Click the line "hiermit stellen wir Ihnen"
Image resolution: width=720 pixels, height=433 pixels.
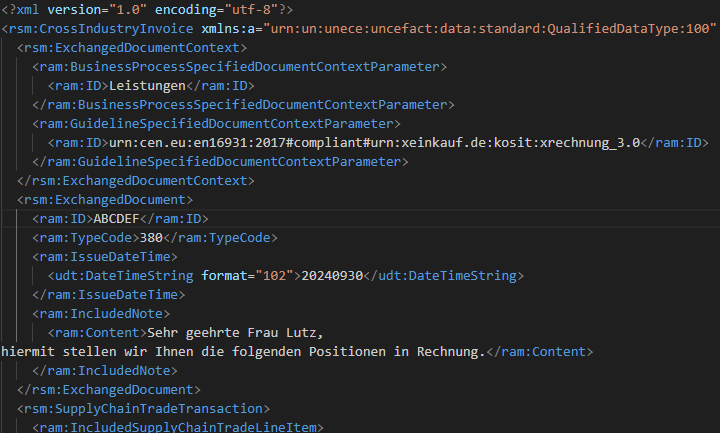[x=97, y=352]
